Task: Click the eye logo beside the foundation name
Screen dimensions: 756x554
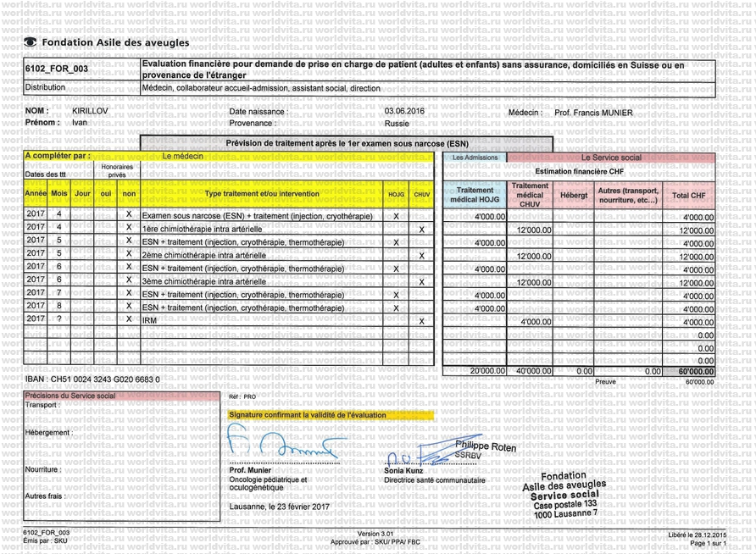Action: pyautogui.click(x=30, y=42)
